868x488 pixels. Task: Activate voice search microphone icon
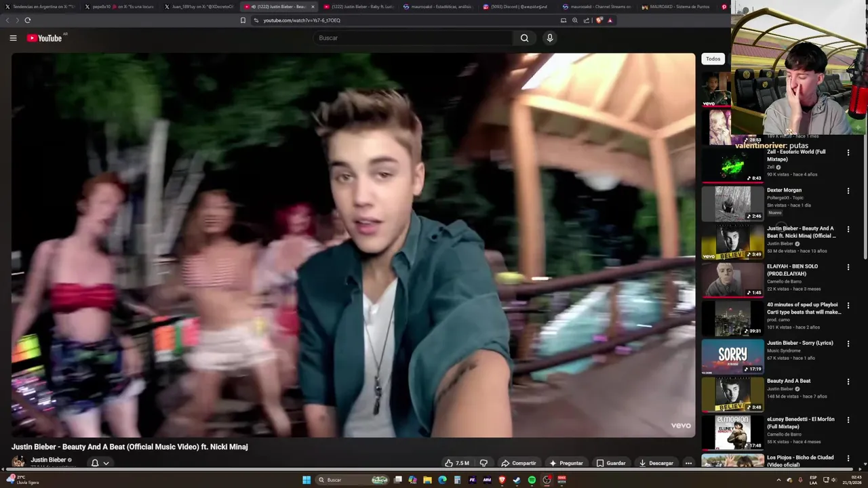(x=550, y=38)
